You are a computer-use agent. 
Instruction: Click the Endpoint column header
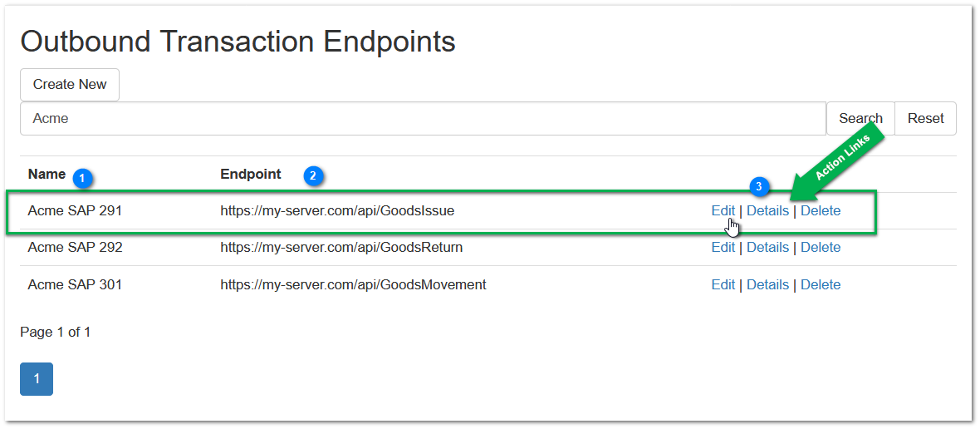tap(251, 175)
